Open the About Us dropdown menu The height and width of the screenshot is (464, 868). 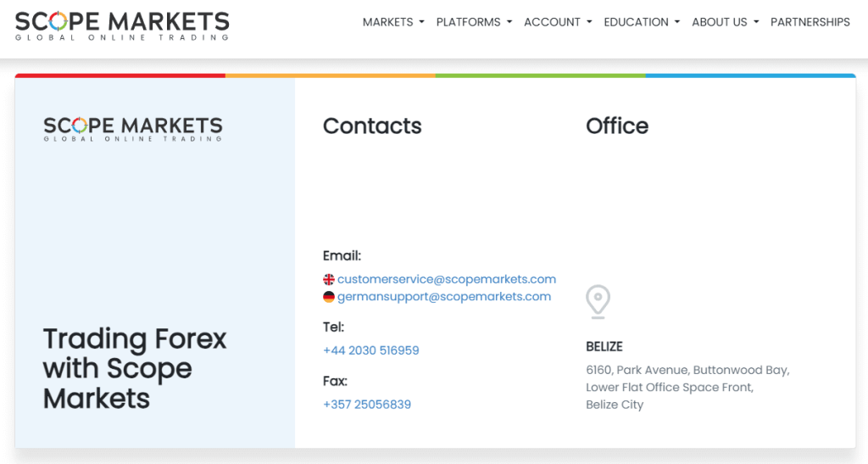(x=726, y=22)
